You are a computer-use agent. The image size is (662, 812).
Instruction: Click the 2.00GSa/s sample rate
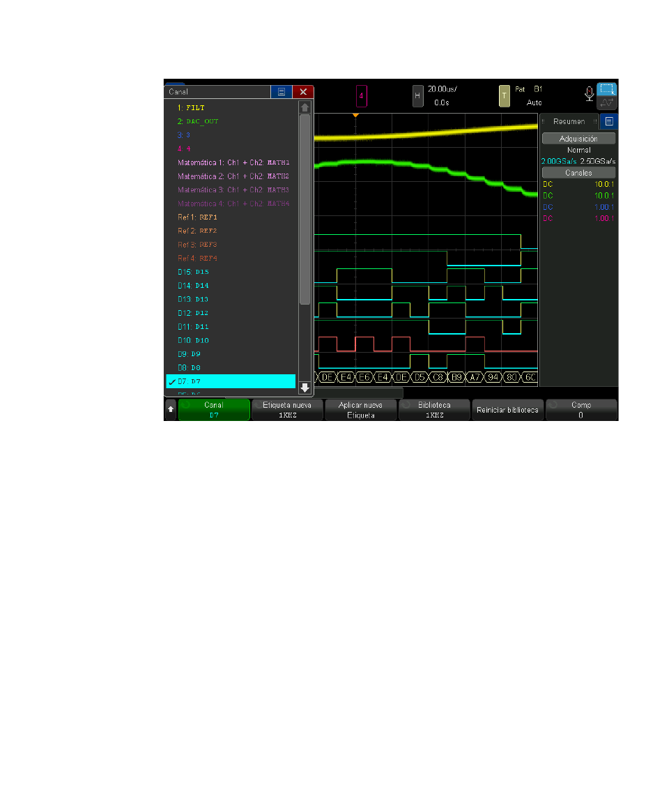click(x=558, y=162)
